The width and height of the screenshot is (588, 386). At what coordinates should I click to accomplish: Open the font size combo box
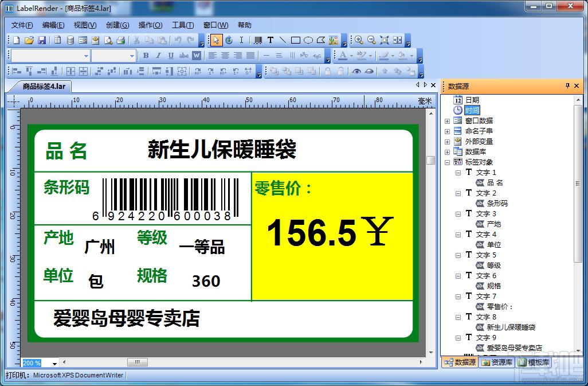[x=113, y=56]
